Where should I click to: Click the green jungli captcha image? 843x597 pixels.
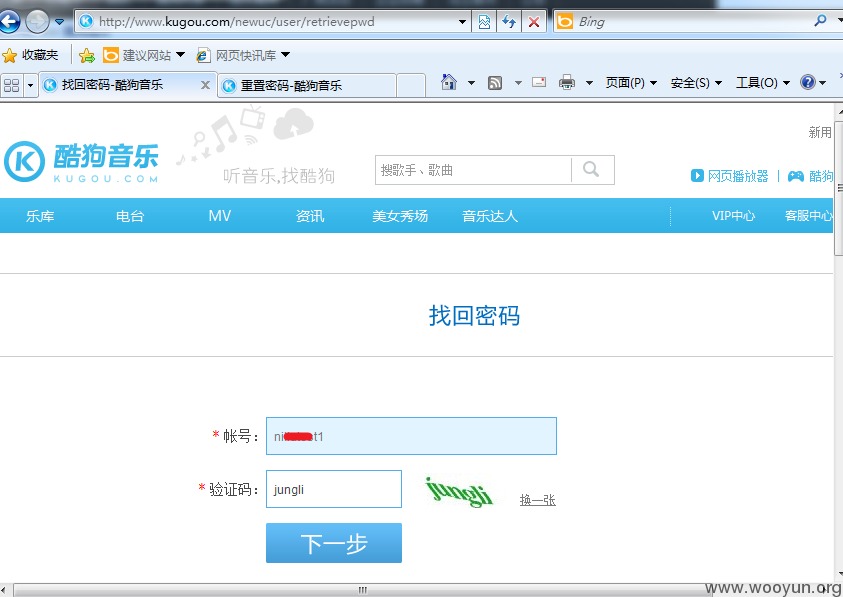click(x=459, y=492)
